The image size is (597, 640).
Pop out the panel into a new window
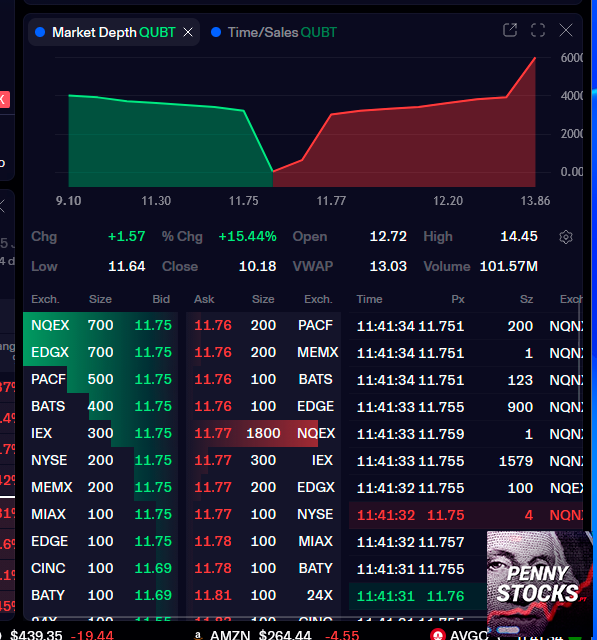510,30
